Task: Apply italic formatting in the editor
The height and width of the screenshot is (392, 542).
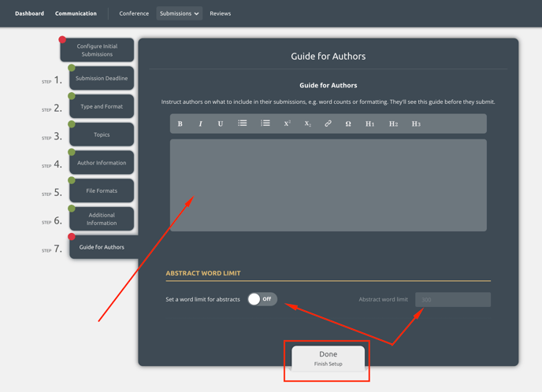Action: (200, 124)
